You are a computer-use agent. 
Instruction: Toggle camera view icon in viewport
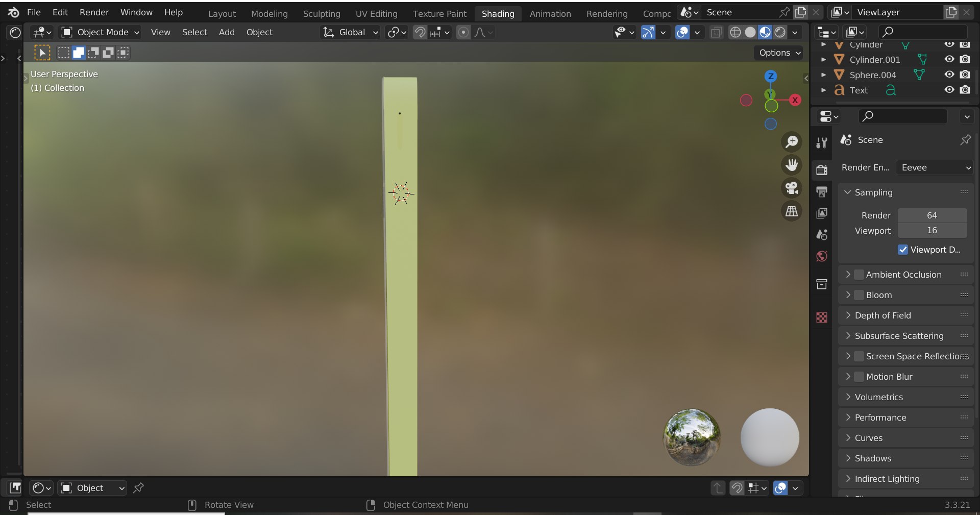pos(792,188)
